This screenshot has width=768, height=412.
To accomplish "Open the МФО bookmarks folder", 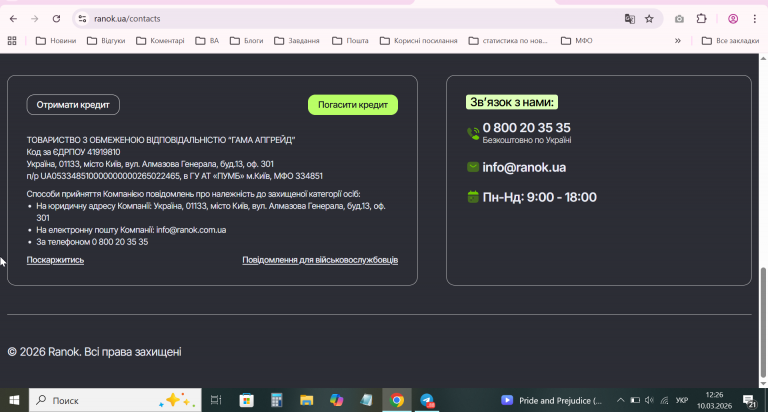I will [x=576, y=41].
